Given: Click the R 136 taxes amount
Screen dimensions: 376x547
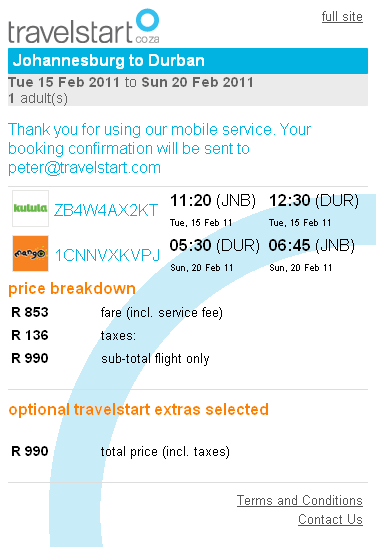Looking at the screenshot, I should (30, 335).
